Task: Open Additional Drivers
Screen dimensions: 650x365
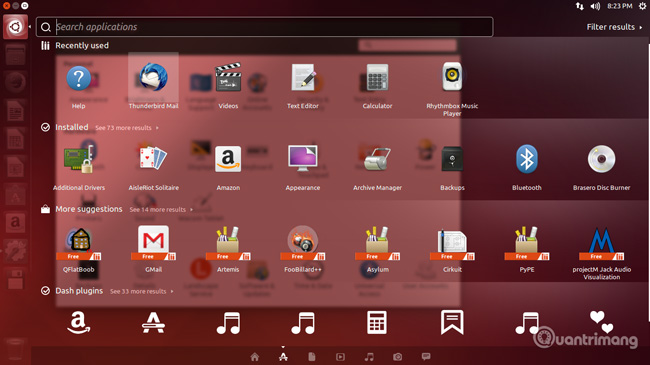Action: [x=78, y=160]
